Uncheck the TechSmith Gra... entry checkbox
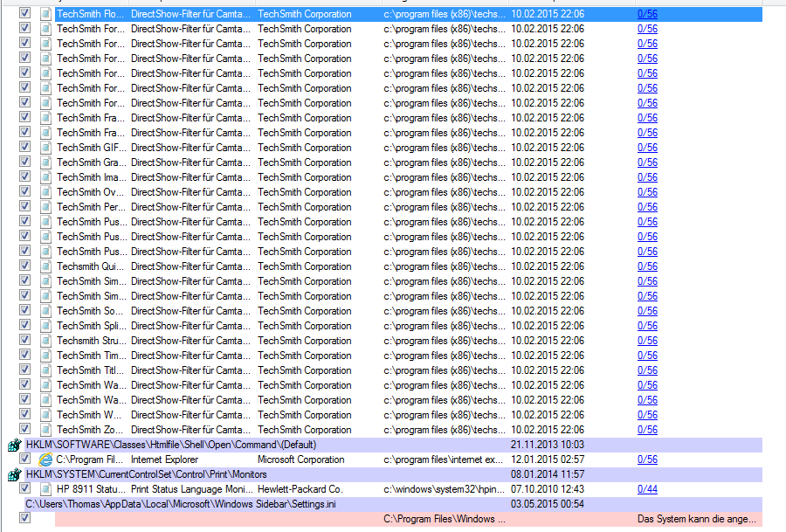Screen dimensions: 786x532 point(25,162)
